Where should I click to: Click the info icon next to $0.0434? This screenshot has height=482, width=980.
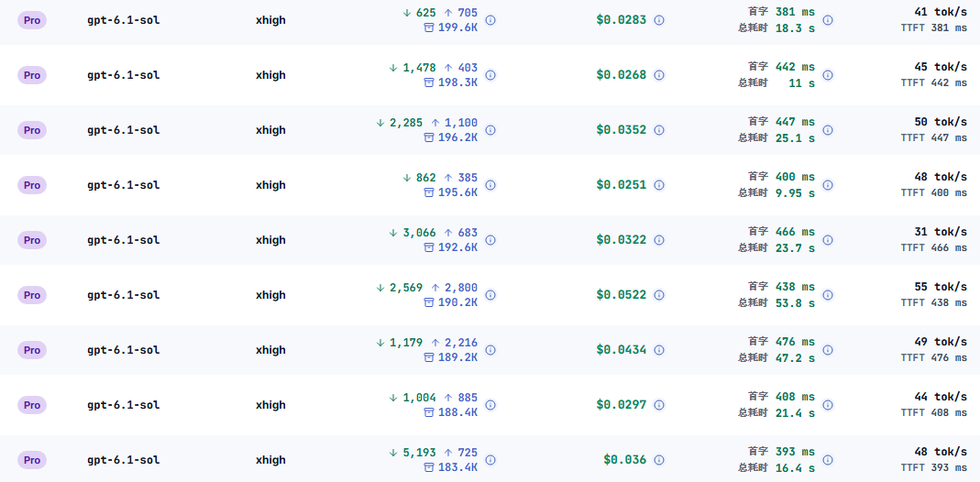(659, 350)
